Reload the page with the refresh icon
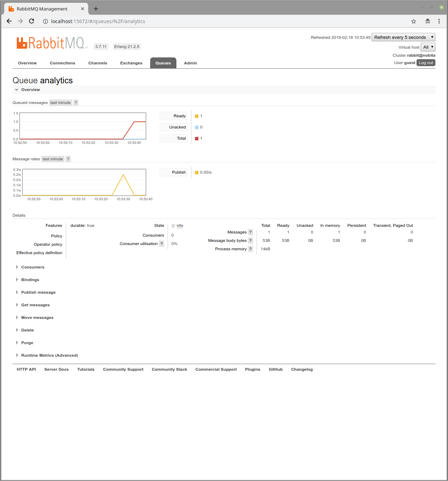The width and height of the screenshot is (448, 481). (x=31, y=21)
